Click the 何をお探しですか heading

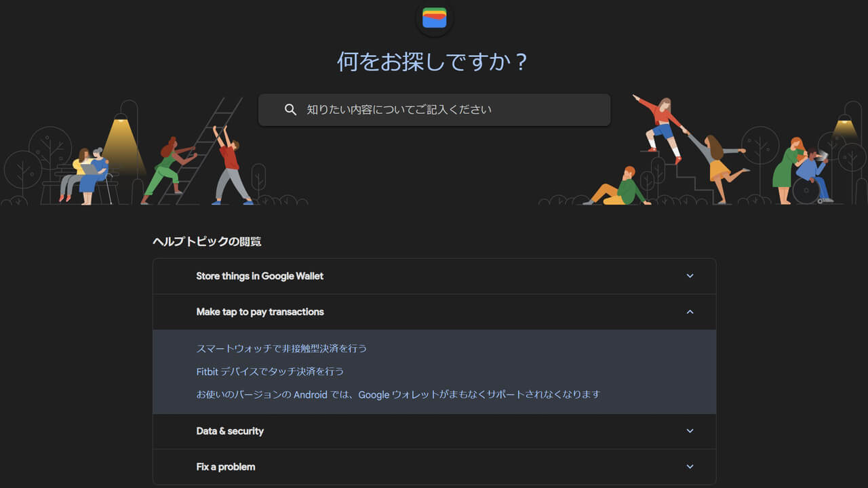[x=433, y=61]
